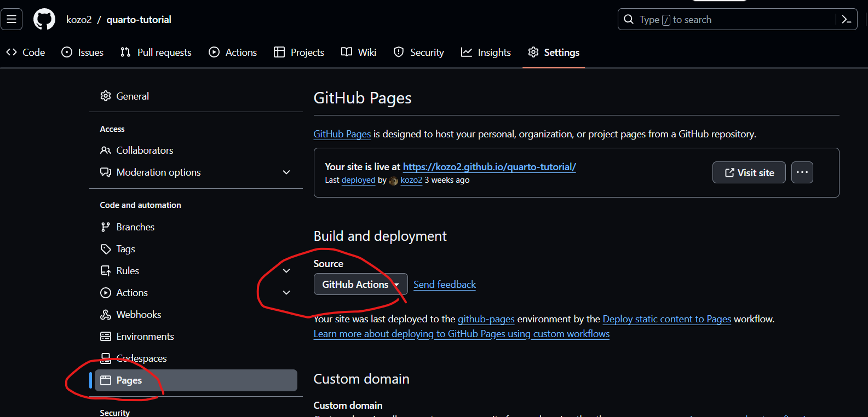Image resolution: width=868 pixels, height=417 pixels.
Task: Click the Security shield icon
Action: (x=399, y=52)
